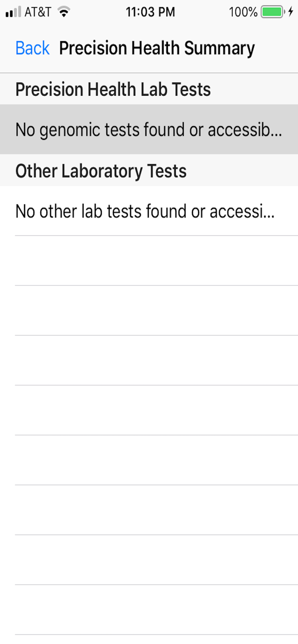Tap the AT&T carrier label

coord(36,12)
